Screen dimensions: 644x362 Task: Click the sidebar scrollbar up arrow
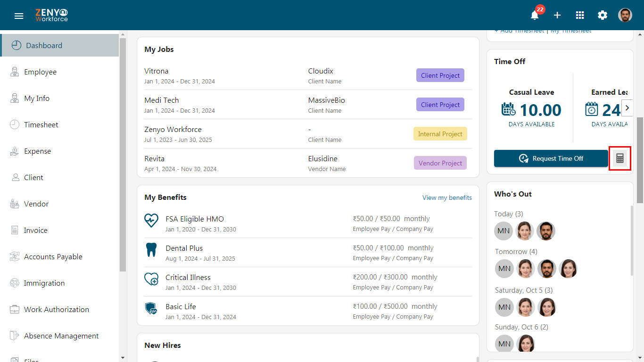click(123, 34)
